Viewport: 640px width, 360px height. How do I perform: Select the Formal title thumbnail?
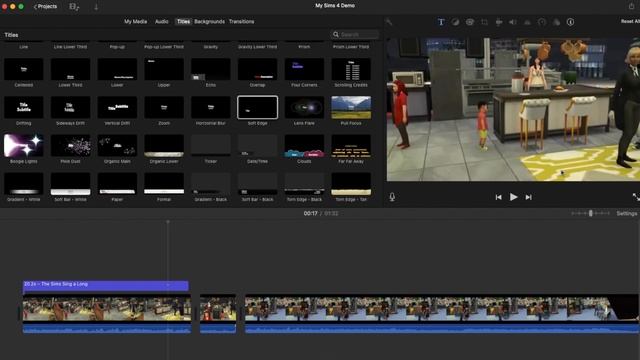click(x=164, y=184)
